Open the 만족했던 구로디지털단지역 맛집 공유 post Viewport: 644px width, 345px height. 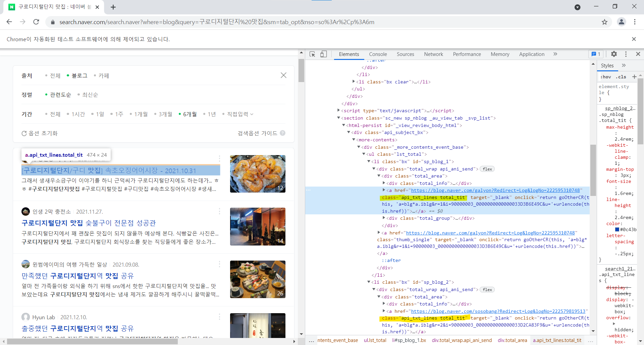[x=77, y=276]
